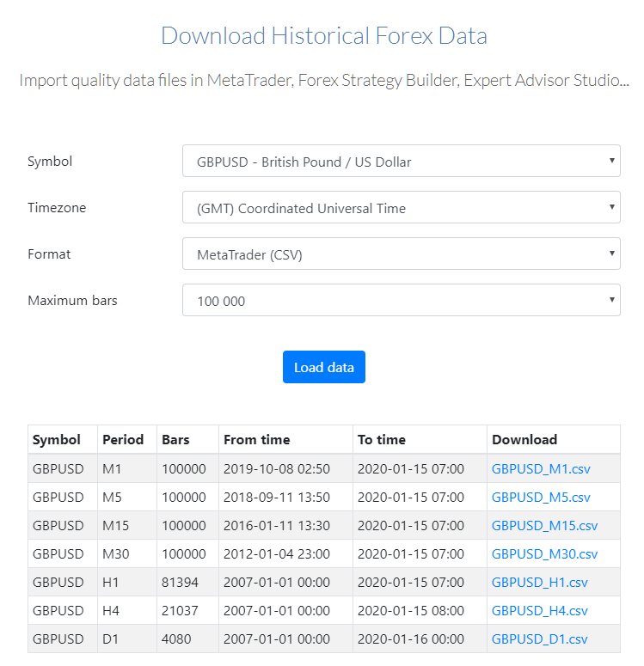644x666 pixels.
Task: Open the Format dropdown showing MetaTrader (CSV)
Action: 402,254
